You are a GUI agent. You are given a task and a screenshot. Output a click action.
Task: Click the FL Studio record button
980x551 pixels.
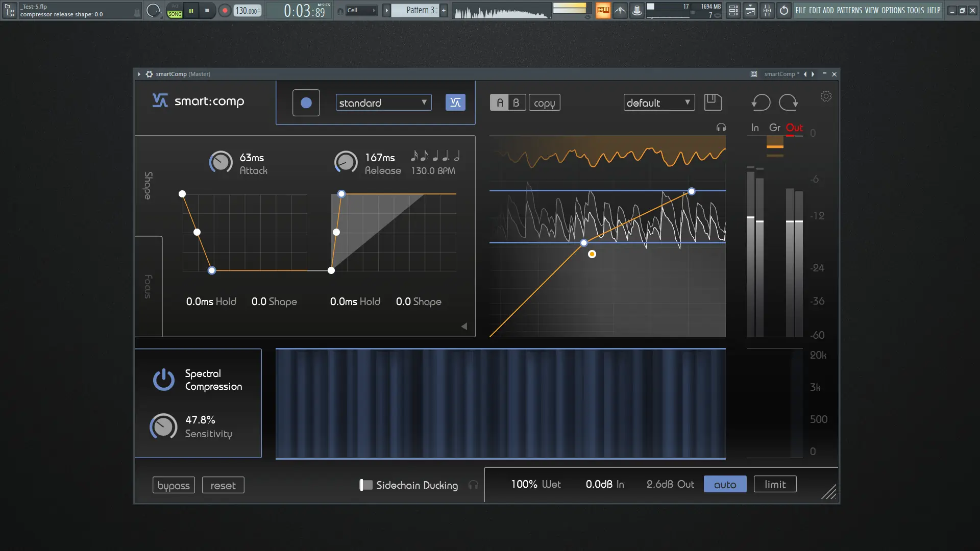[x=225, y=10]
